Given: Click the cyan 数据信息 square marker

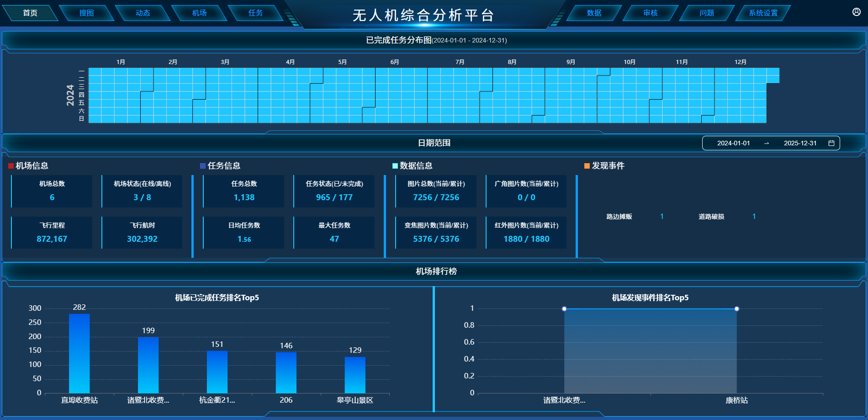Looking at the screenshot, I should click(x=395, y=166).
